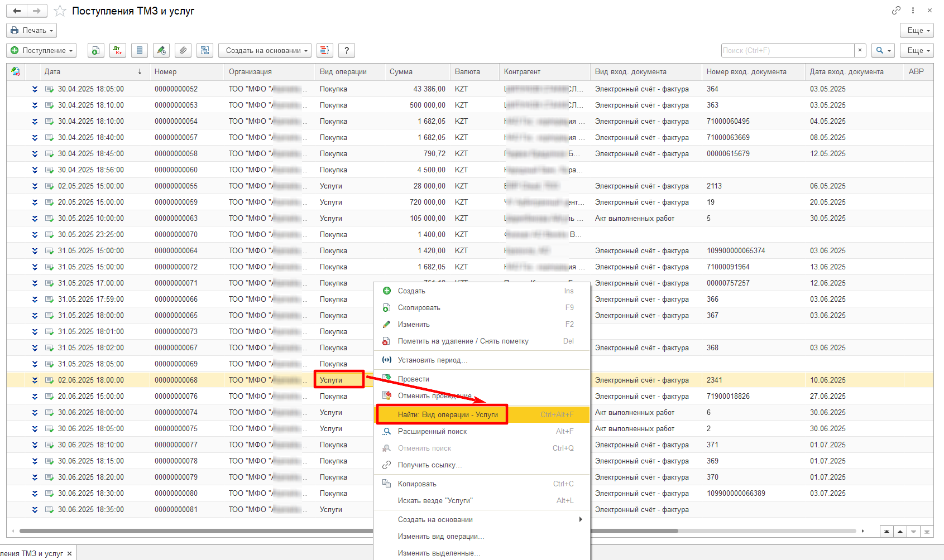Add page to favorites with the star
This screenshot has width=944, height=560.
pyautogui.click(x=60, y=11)
